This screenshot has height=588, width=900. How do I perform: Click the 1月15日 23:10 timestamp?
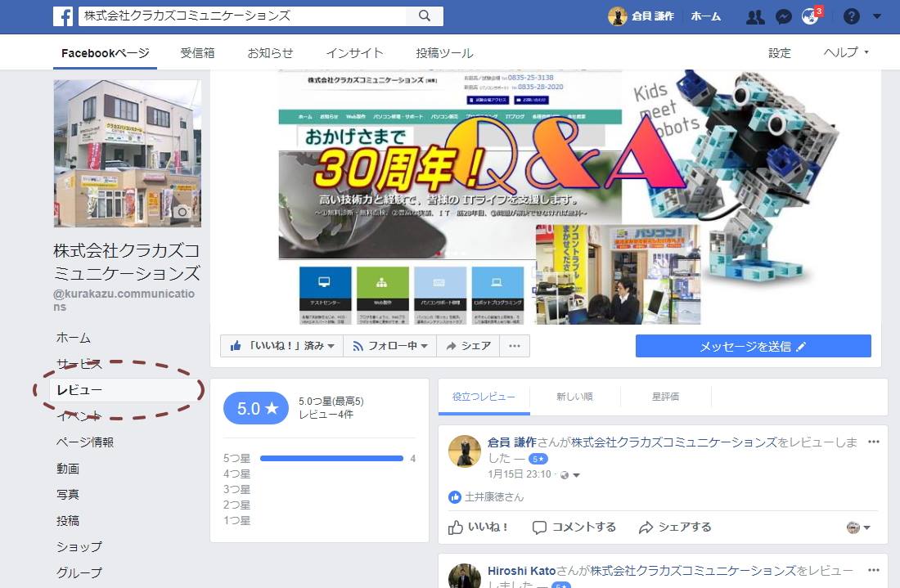click(x=520, y=474)
